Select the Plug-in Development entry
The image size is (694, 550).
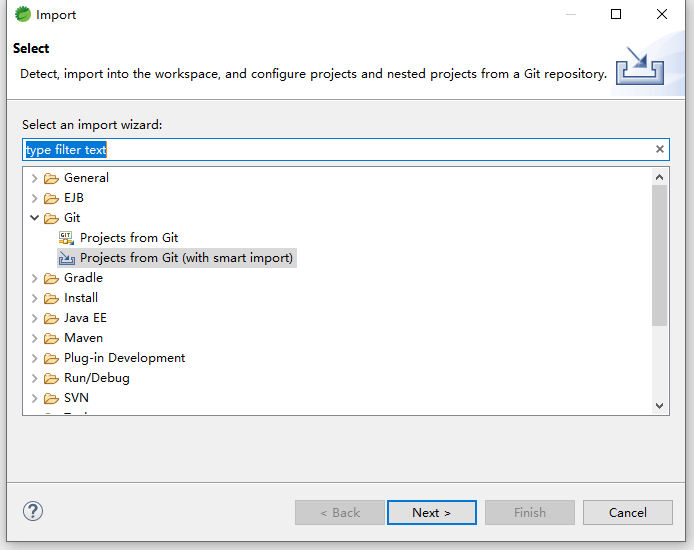click(x=124, y=358)
